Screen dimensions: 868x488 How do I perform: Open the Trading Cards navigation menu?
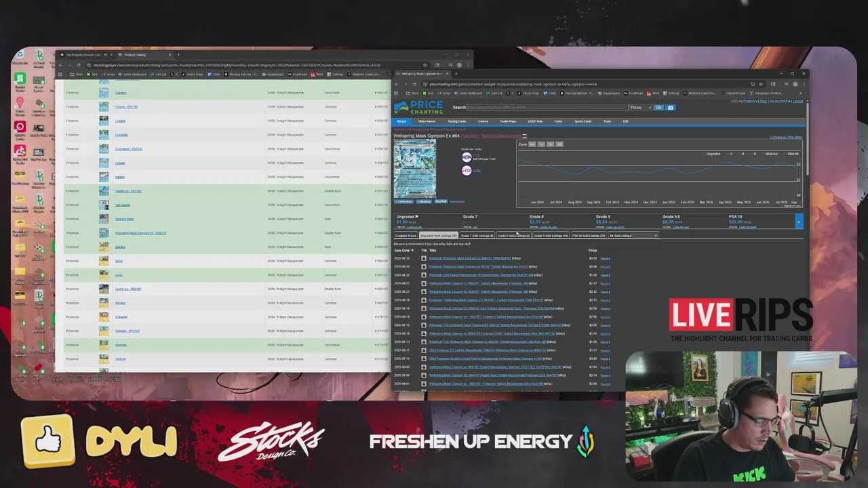pyautogui.click(x=456, y=121)
